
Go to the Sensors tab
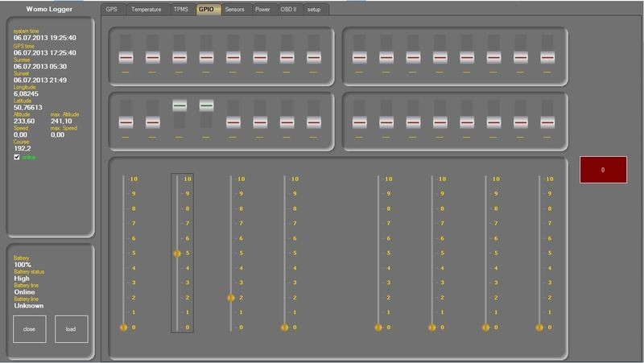pos(234,10)
